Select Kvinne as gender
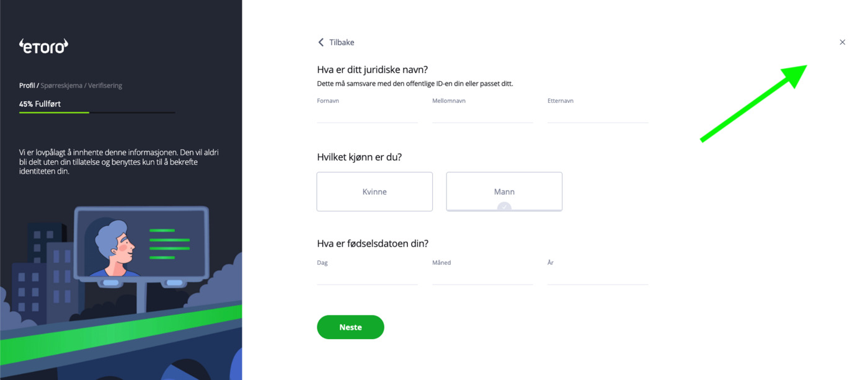868x380 pixels. [374, 192]
